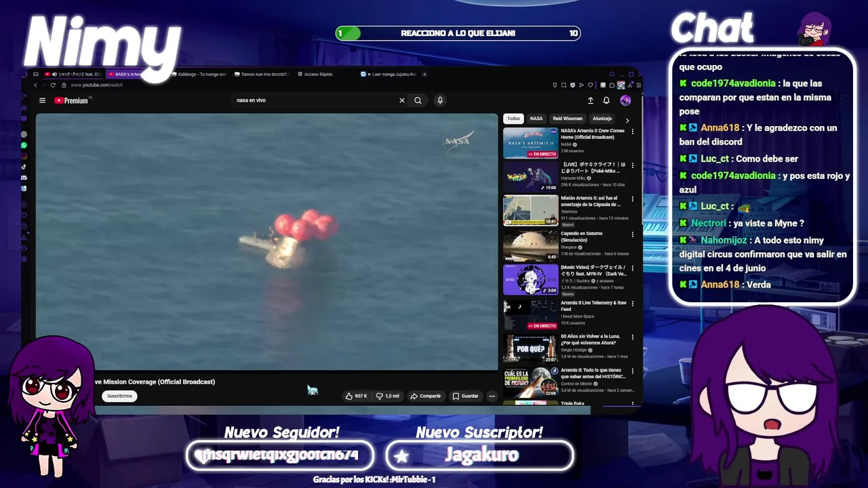Open options for Hatsune Miku LIVE video

633,165
